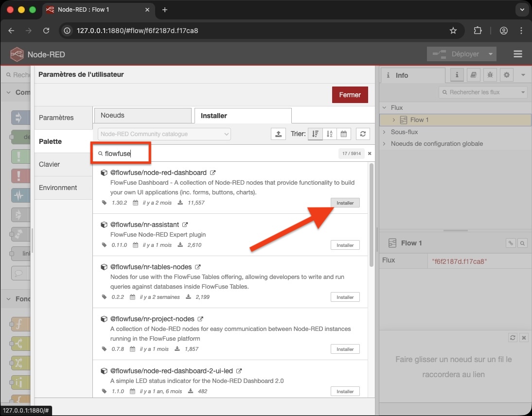Open the Déployer dropdown arrow
532x416 pixels.
click(x=491, y=54)
